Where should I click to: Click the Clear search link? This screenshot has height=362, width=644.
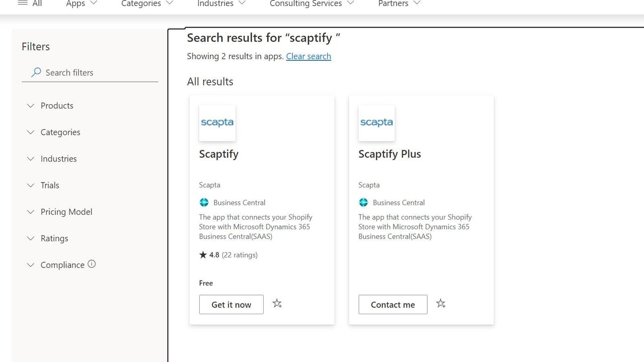(x=308, y=56)
